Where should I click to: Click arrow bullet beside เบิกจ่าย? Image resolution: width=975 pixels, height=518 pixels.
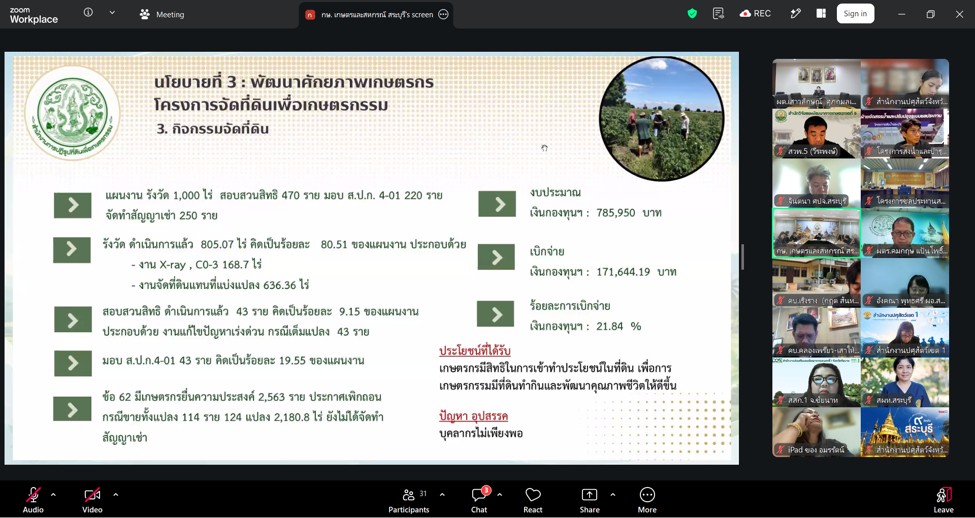(496, 257)
